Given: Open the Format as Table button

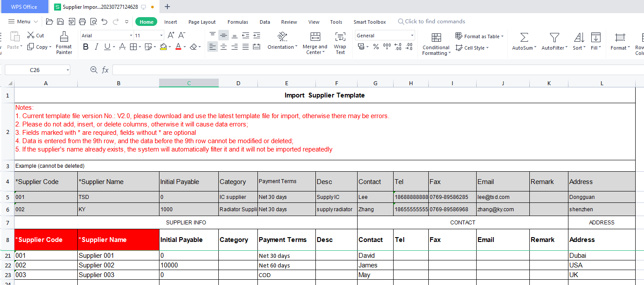Looking at the screenshot, I should [x=479, y=36].
